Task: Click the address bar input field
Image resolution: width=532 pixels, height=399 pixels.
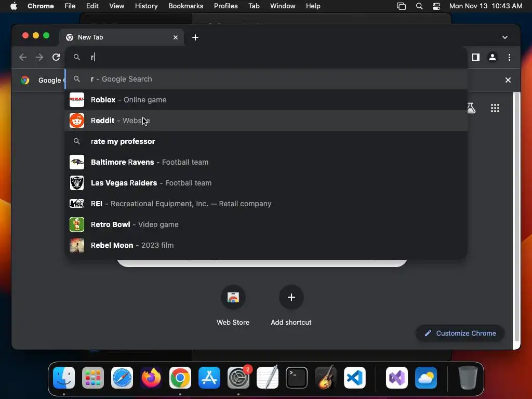Action: click(x=266, y=57)
